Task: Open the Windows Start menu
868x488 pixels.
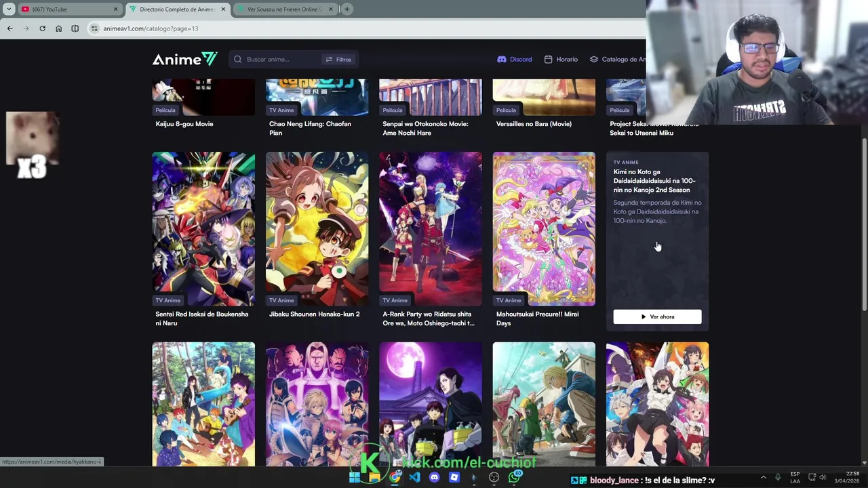Action: pyautogui.click(x=355, y=478)
